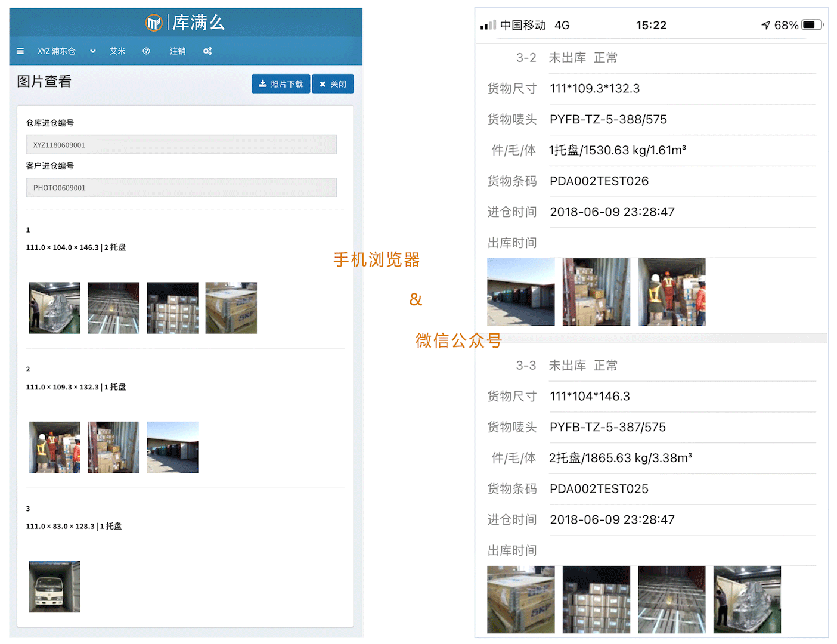Click the barcode PDA002TEST025

tap(599, 489)
